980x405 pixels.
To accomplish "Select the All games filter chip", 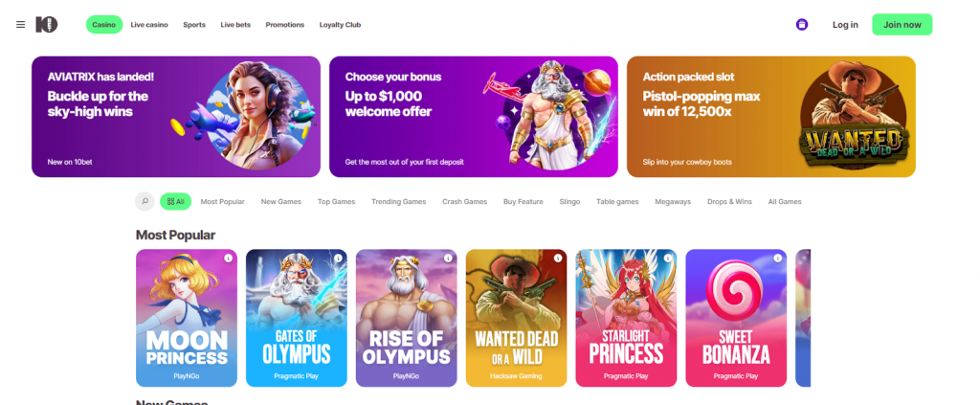I will pos(175,202).
